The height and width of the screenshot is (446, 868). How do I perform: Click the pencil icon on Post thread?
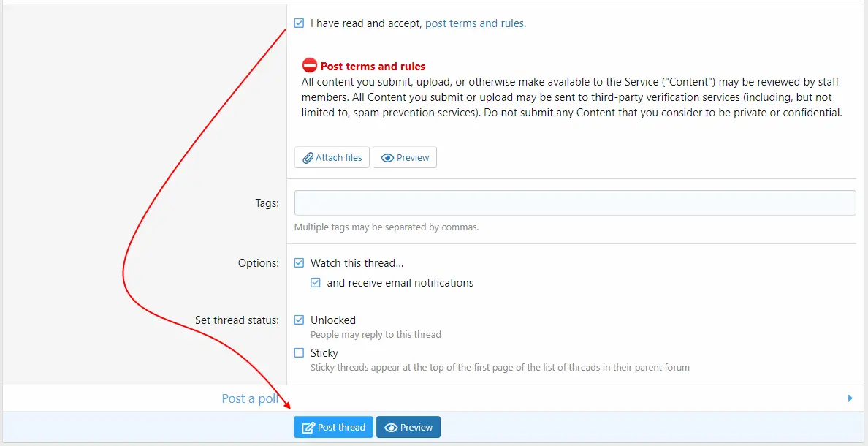[308, 428]
